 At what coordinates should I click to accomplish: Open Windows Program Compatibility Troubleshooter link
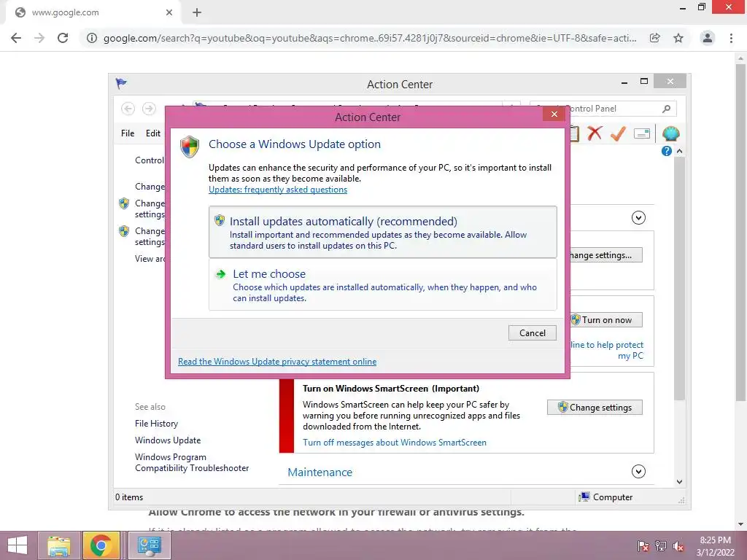(192, 462)
